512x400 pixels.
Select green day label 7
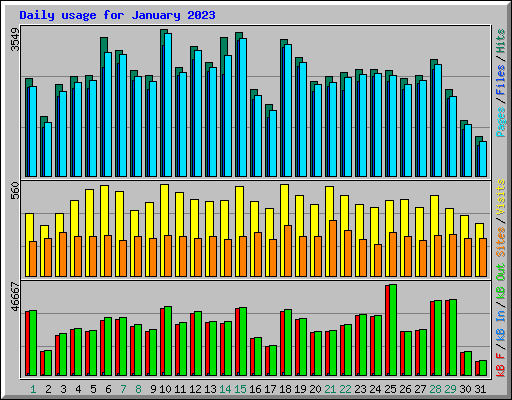pyautogui.click(x=123, y=389)
